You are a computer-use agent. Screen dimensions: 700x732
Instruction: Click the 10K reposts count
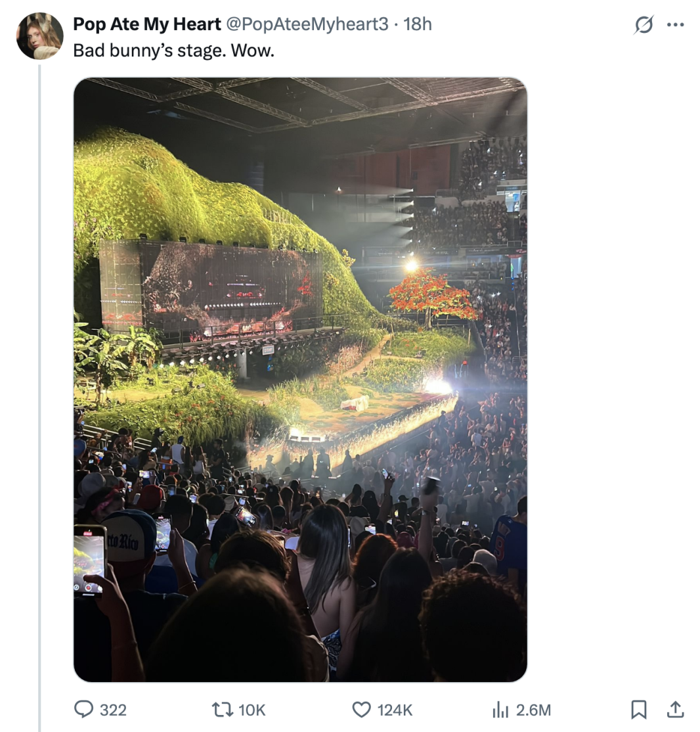point(252,710)
